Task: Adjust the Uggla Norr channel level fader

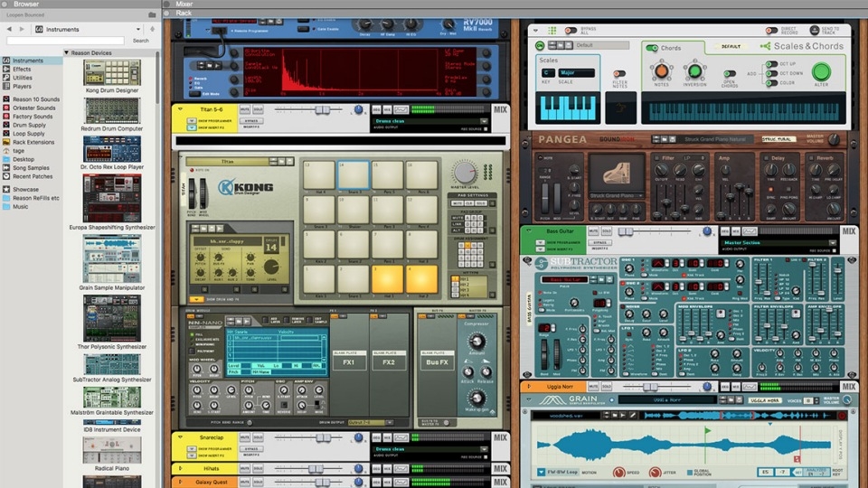Action: coord(650,387)
